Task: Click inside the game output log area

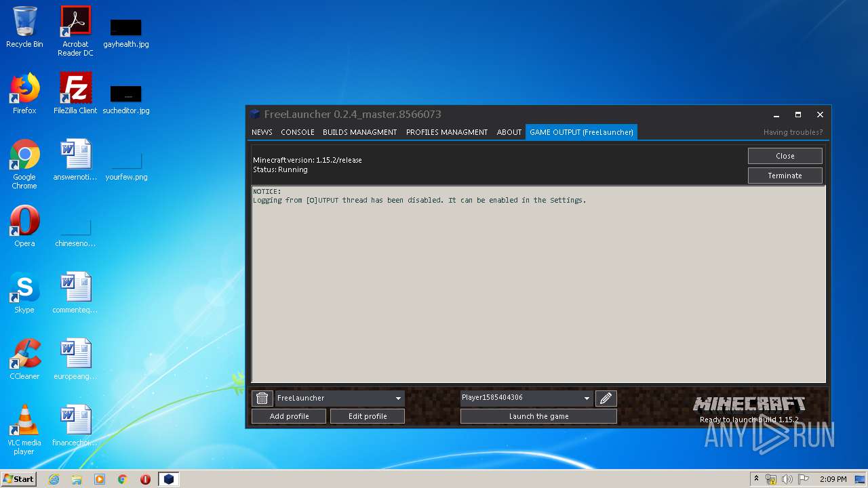Action: click(538, 285)
